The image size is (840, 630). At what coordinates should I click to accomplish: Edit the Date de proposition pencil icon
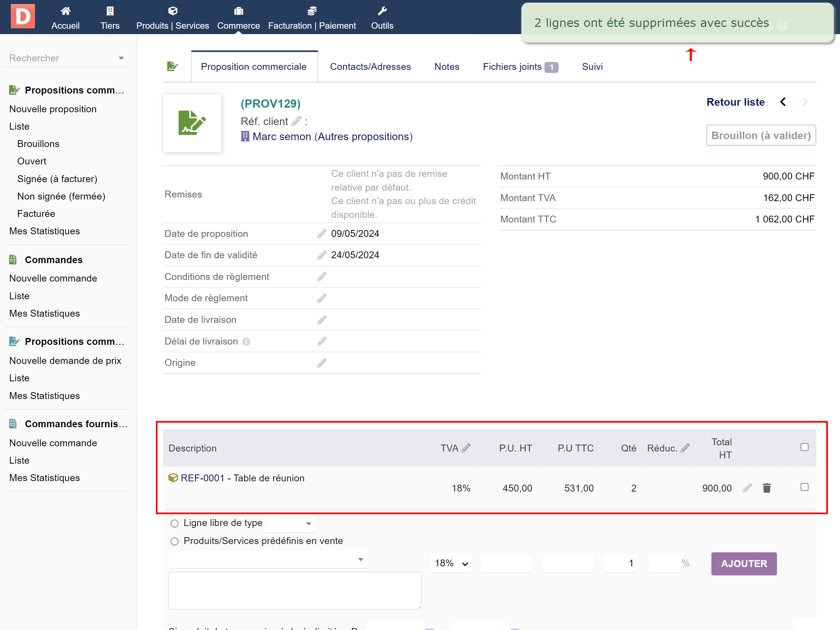tap(321, 234)
